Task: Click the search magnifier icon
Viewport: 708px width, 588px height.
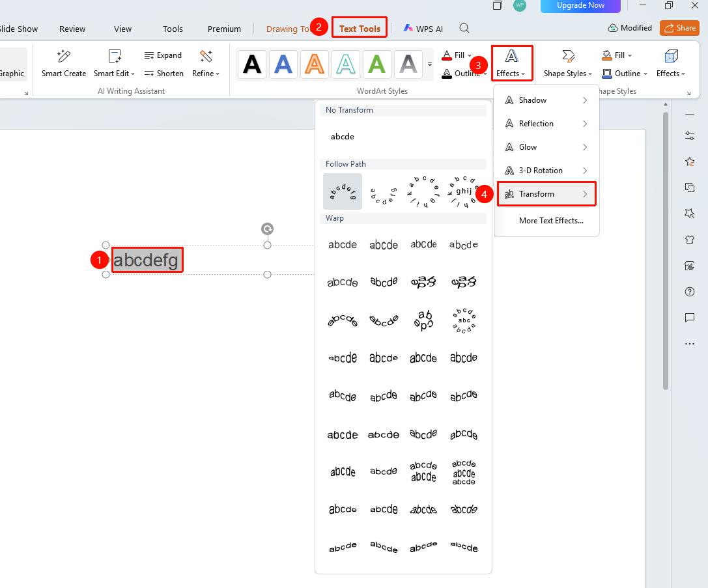Action: 464,29
